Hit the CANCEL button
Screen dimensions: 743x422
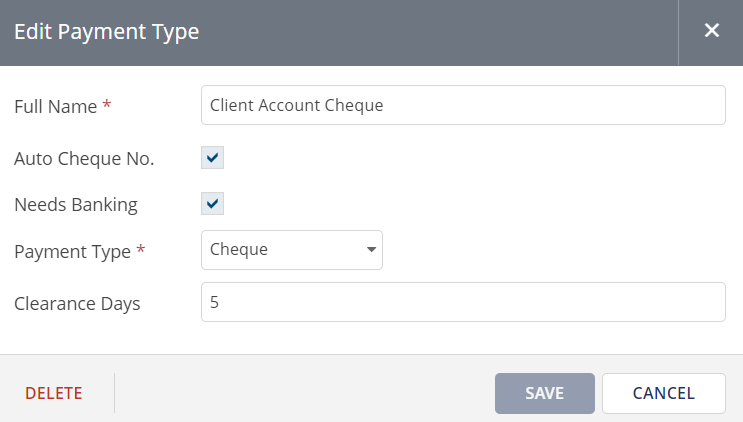pos(663,393)
